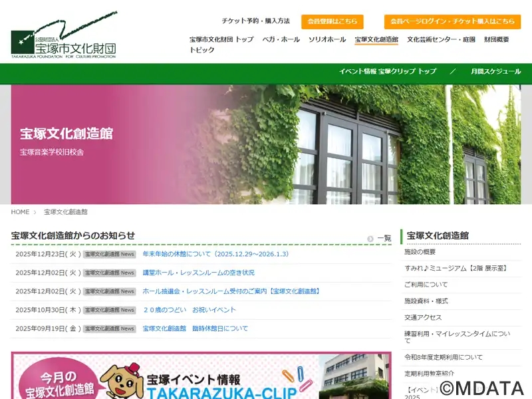Screen dimensions: 532x399
Task: Open トピック navigation item
Action: [x=201, y=51]
